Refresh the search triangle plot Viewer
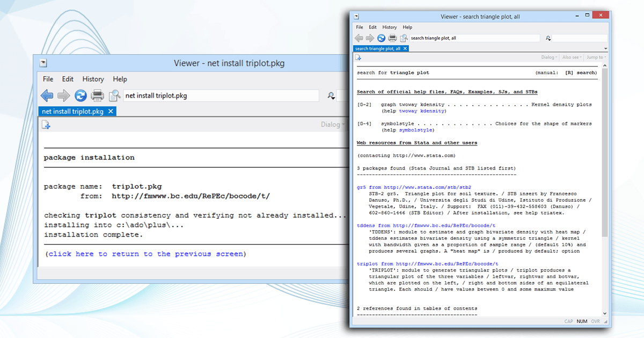The image size is (644, 338). [x=381, y=38]
